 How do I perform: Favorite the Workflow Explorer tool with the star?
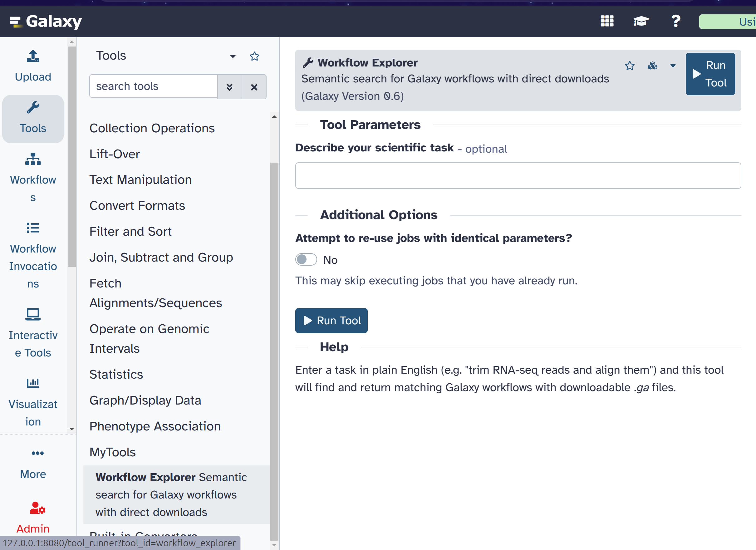pyautogui.click(x=629, y=66)
